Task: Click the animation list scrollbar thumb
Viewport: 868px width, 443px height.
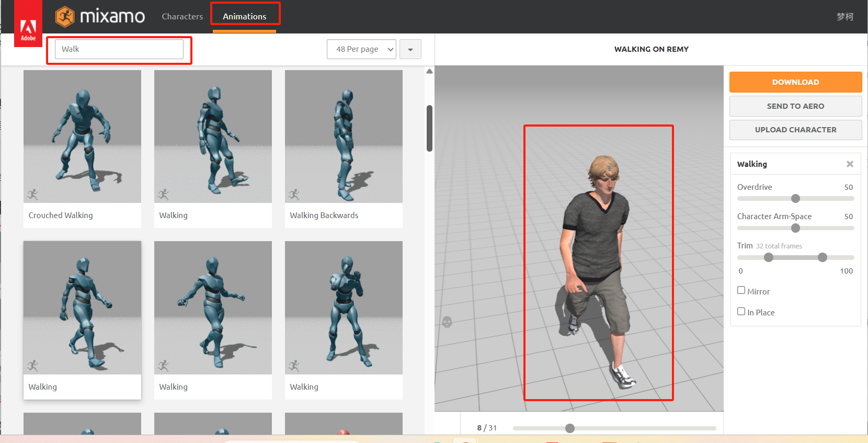Action: pyautogui.click(x=429, y=129)
